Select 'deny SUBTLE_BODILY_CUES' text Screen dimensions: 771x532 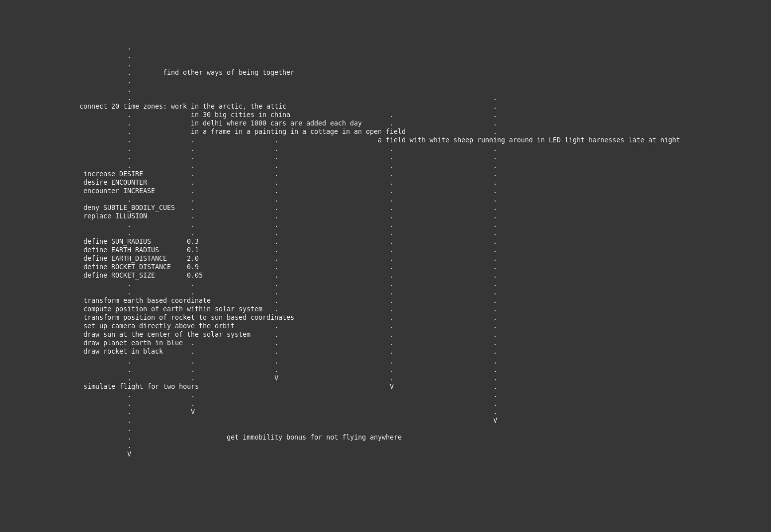pos(129,208)
